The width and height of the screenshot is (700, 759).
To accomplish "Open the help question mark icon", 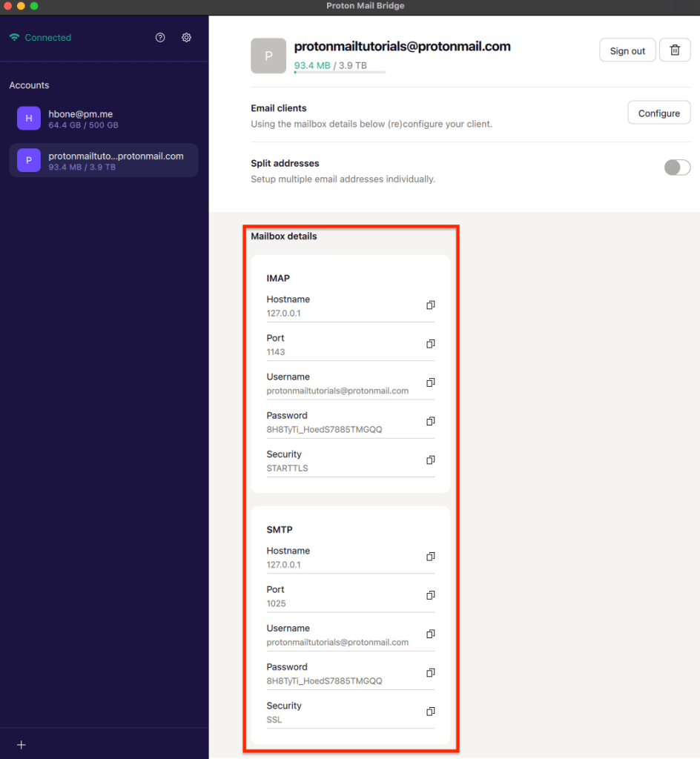I will pos(160,37).
